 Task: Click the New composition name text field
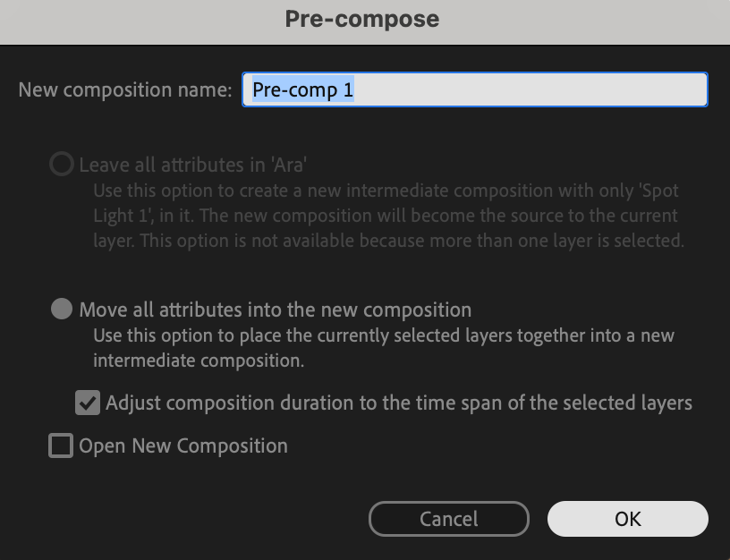click(x=474, y=90)
